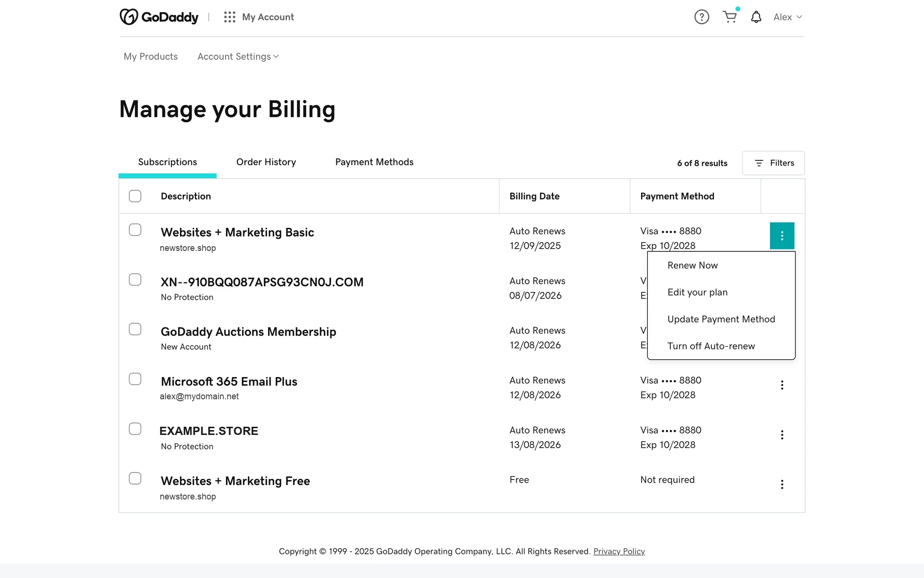Viewport: 924px width, 578px height.
Task: Close the open kebab menu for Websites + Marketing Basic
Action: click(782, 236)
